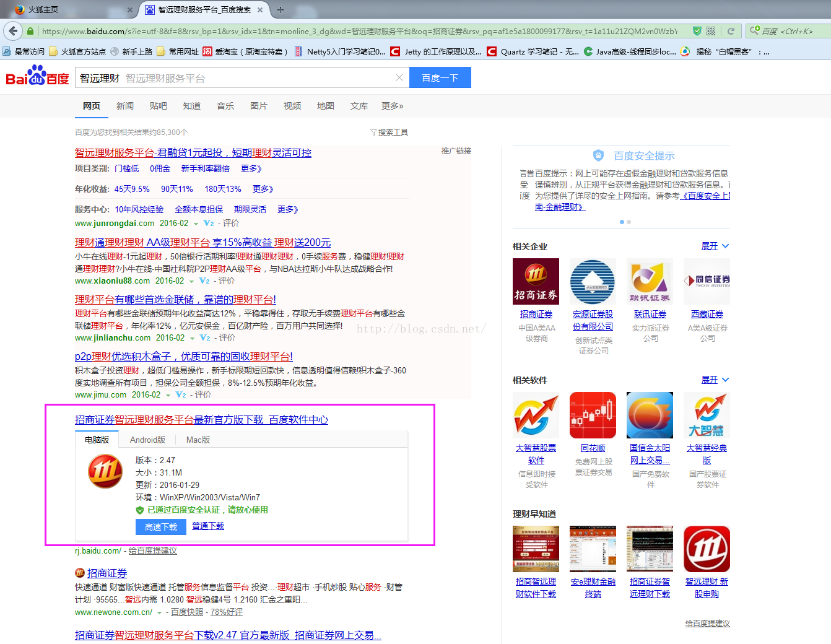Open the 图片 search category tab
Viewport: 831px width, 644px height.
(x=259, y=106)
